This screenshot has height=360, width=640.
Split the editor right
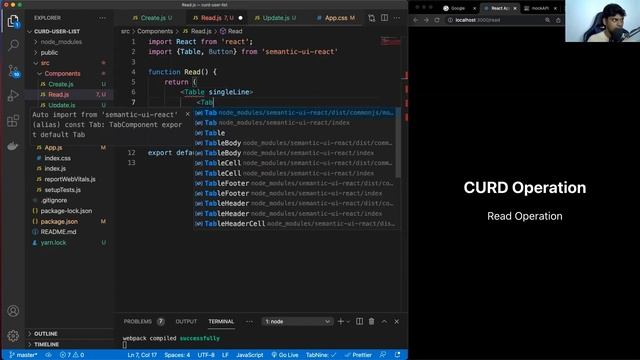[384, 18]
